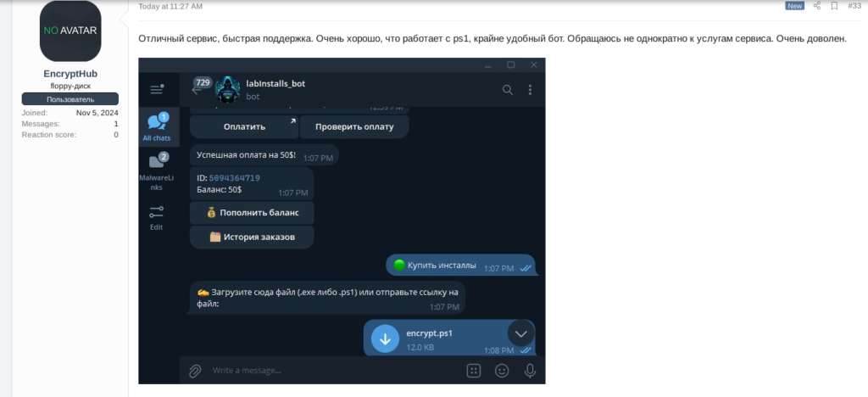This screenshot has width=868, height=397.
Task: Click the Write a message input field
Action: pyautogui.click(x=332, y=371)
